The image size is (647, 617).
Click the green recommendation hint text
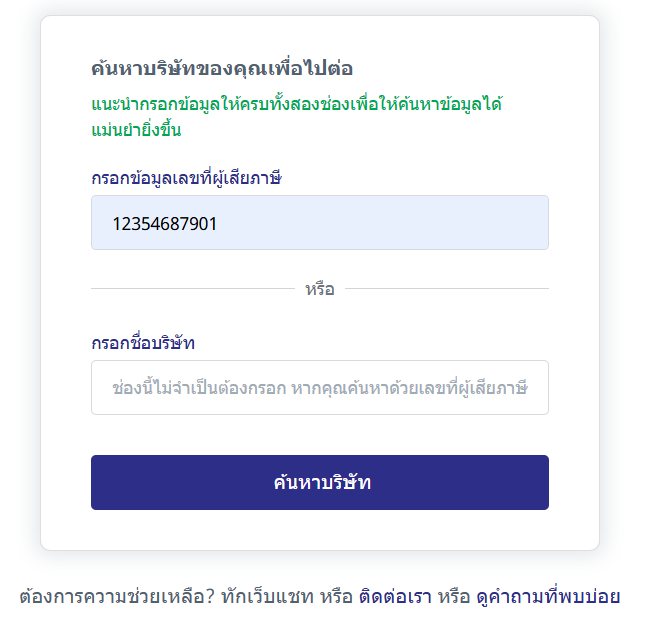(295, 105)
